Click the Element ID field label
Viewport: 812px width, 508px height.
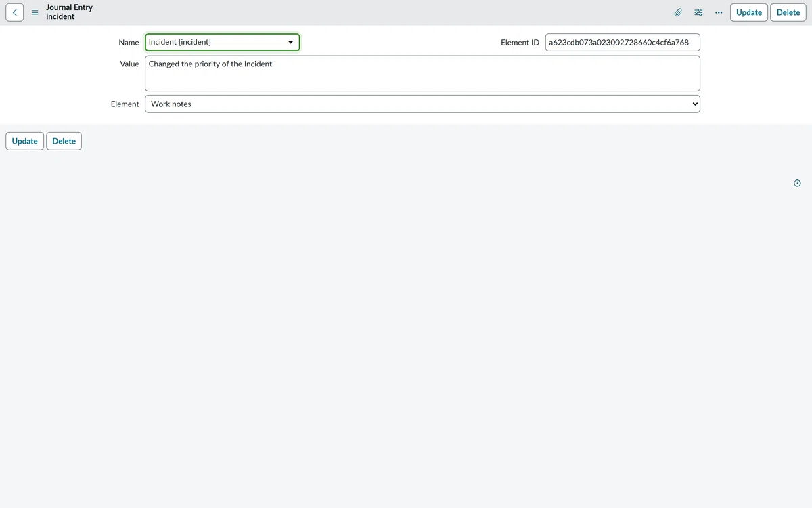[x=520, y=42]
